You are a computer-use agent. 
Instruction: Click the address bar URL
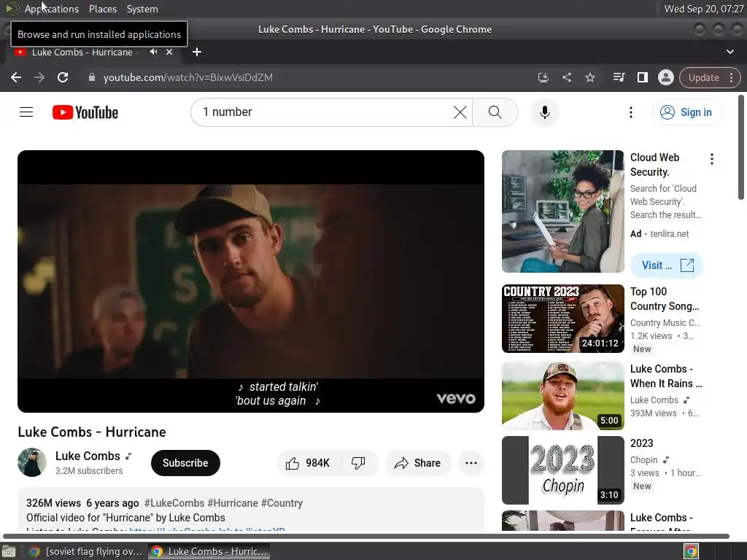(188, 77)
